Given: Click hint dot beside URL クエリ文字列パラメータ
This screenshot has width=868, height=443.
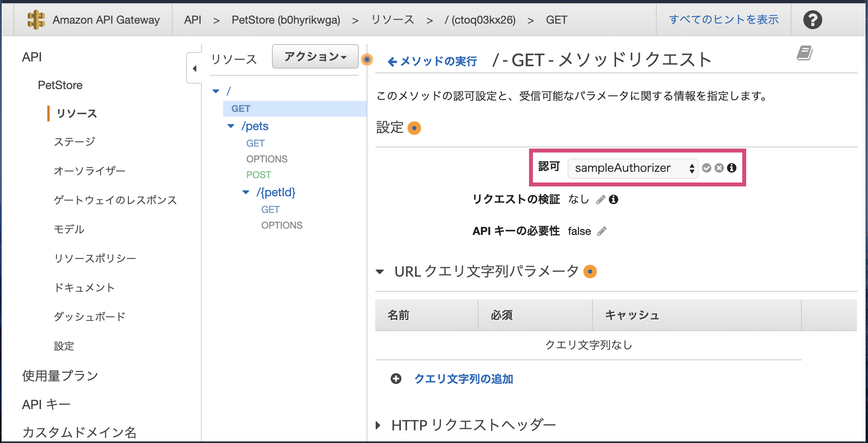Looking at the screenshot, I should (590, 272).
